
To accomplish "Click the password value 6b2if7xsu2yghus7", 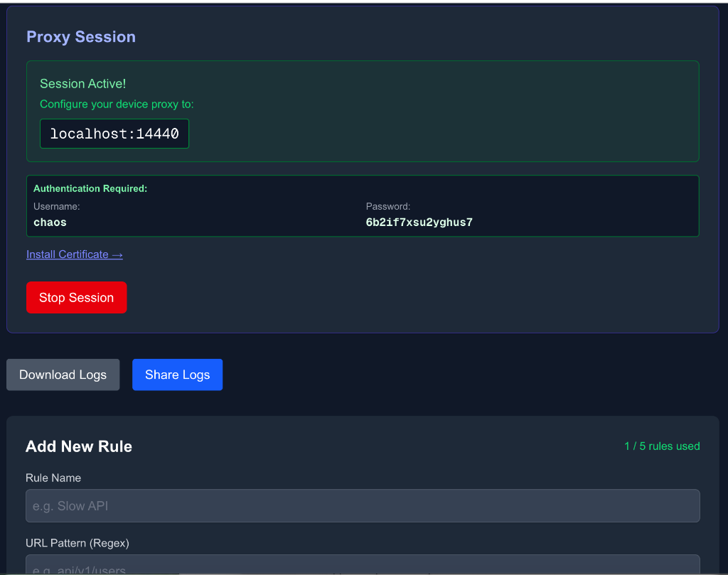I will (419, 222).
